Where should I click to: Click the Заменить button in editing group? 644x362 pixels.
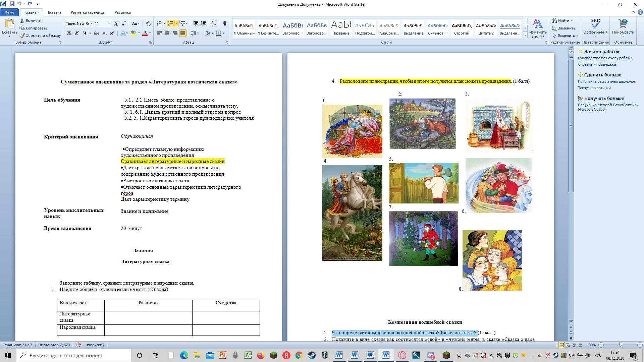tap(563, 28)
